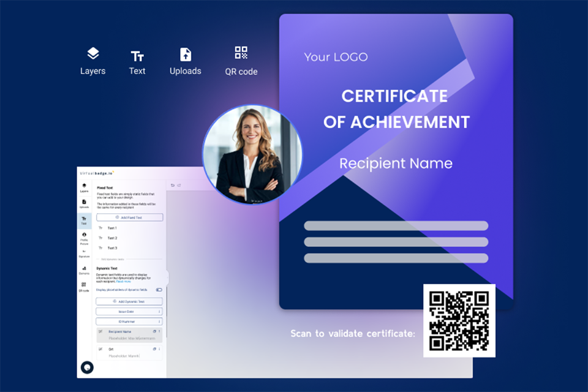Select the 'CERTIFICATE OF ACHIEVEMENT' heading
The image size is (588, 392).
[396, 109]
